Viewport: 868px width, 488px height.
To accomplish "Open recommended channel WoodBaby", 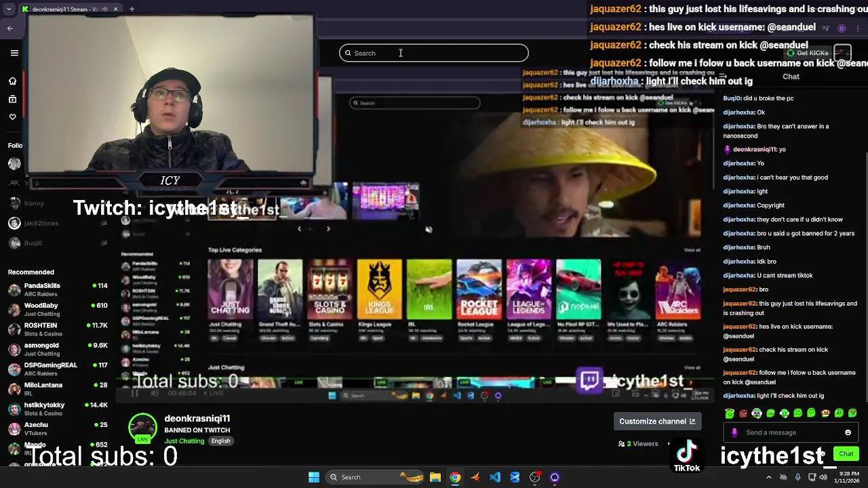I will [58, 309].
